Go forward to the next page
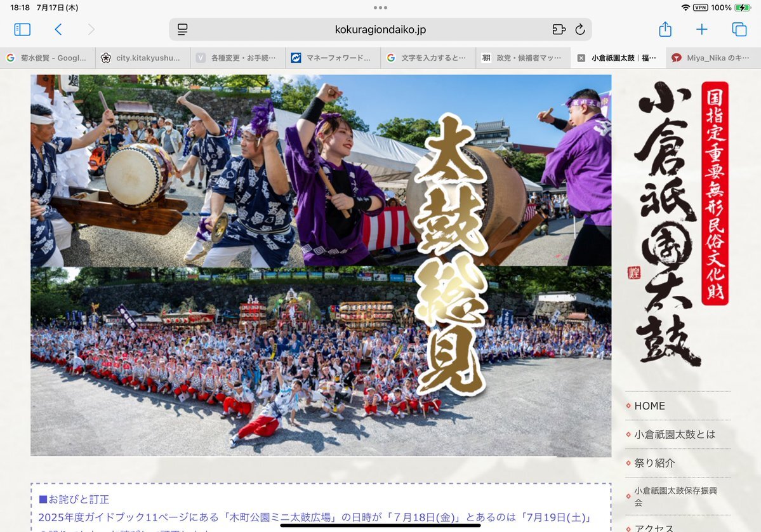Image resolution: width=761 pixels, height=532 pixels. tap(91, 30)
